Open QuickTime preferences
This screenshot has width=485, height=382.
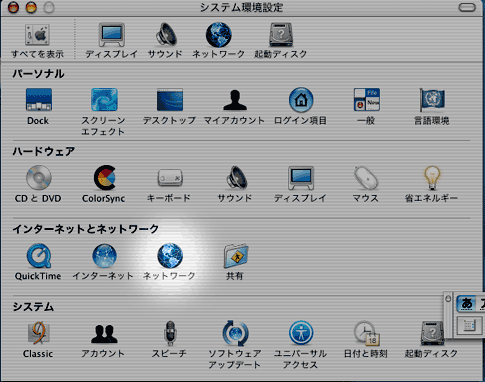pos(39,256)
